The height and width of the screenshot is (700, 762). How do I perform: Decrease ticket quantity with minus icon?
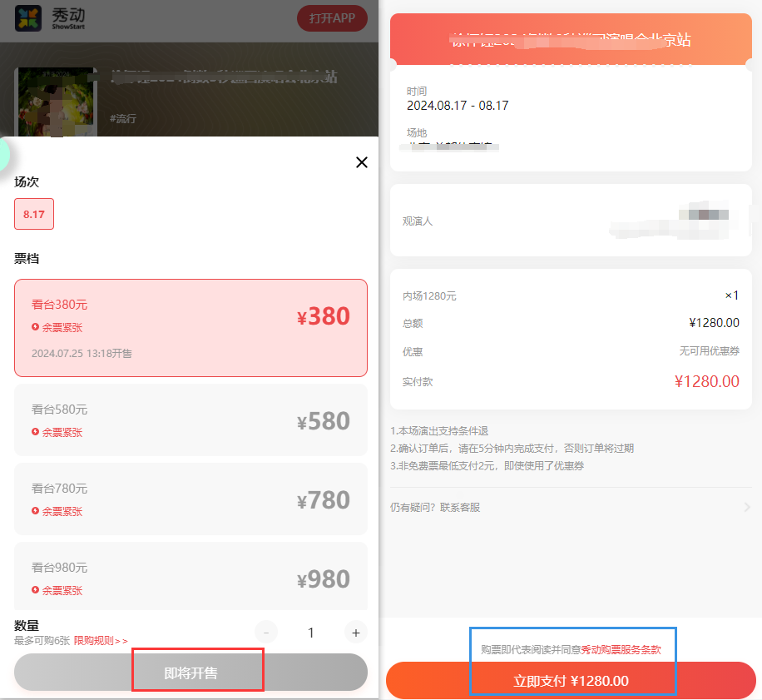(266, 633)
